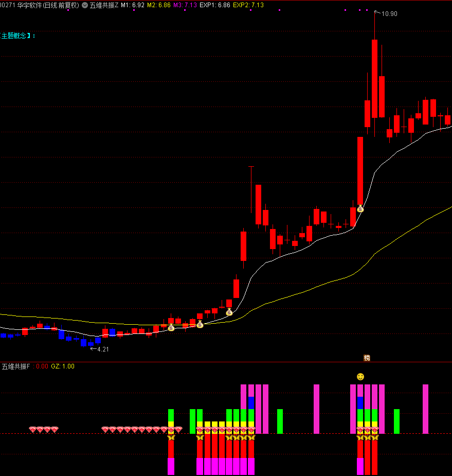
Task: Click the magenta M3: 7.13 value
Action: point(185,5)
